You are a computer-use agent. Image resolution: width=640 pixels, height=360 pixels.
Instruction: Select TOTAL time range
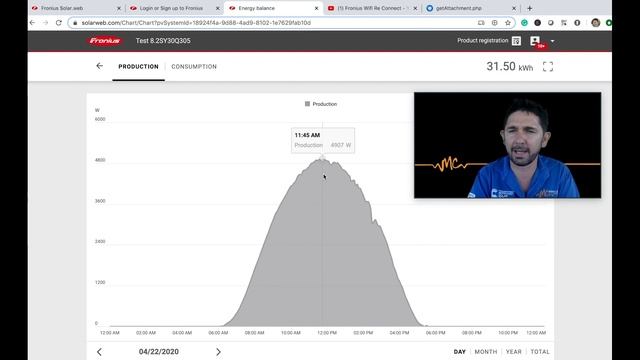540,351
